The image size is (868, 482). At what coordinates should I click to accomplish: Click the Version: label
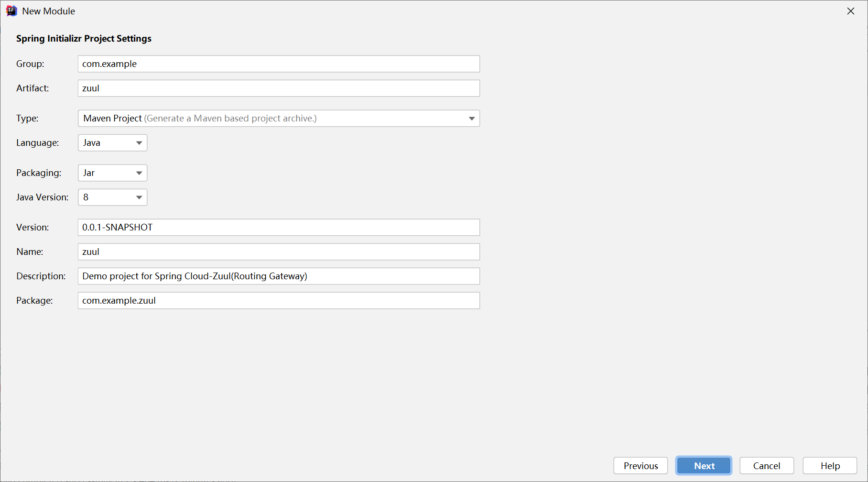point(33,227)
